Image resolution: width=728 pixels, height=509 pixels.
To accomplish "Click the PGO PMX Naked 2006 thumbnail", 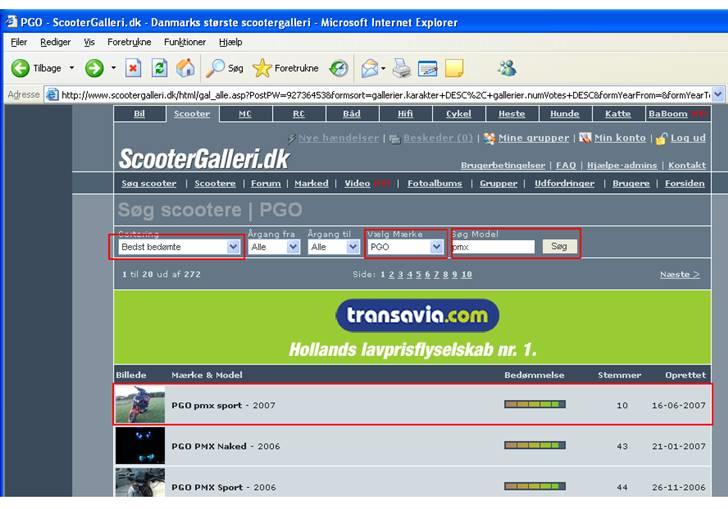I will coord(140,446).
